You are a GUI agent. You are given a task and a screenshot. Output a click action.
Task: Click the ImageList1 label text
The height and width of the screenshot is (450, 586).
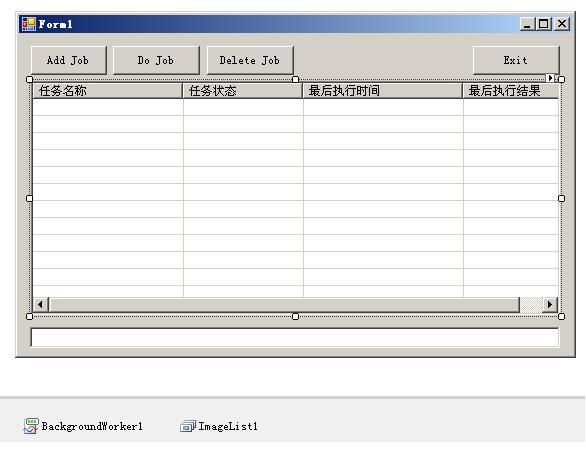[228, 426]
